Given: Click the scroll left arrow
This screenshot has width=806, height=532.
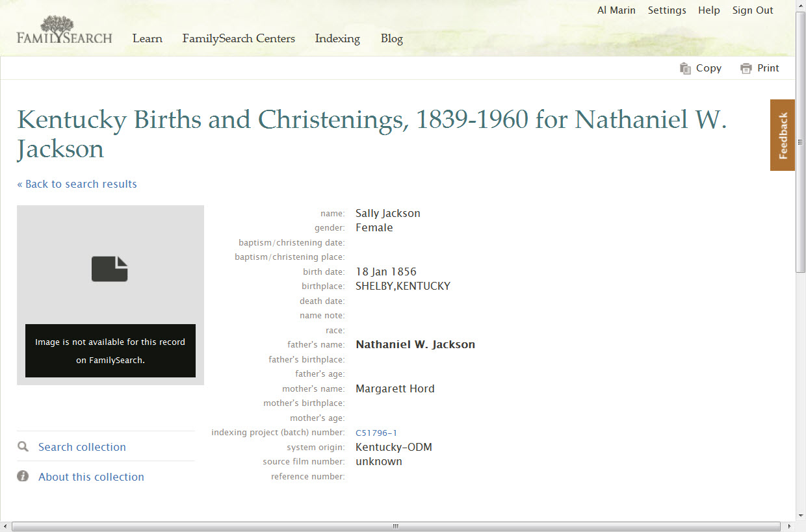Looking at the screenshot, I should (x=5, y=526).
